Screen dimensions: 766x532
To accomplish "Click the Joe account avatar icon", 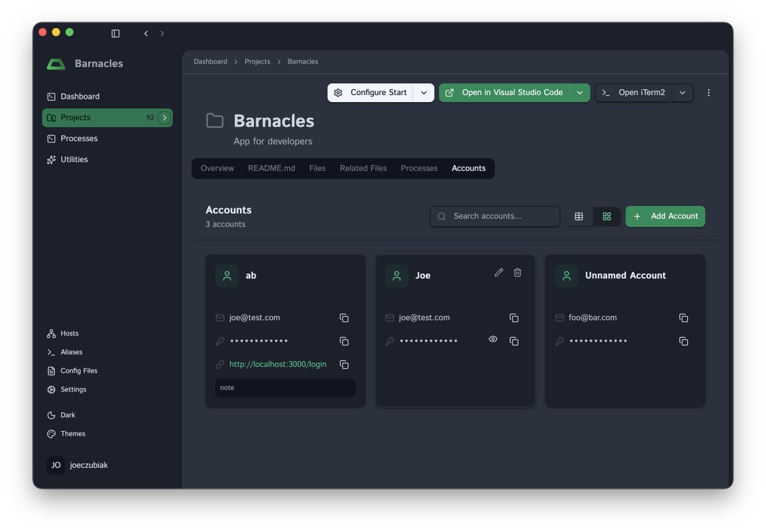I will (x=396, y=276).
